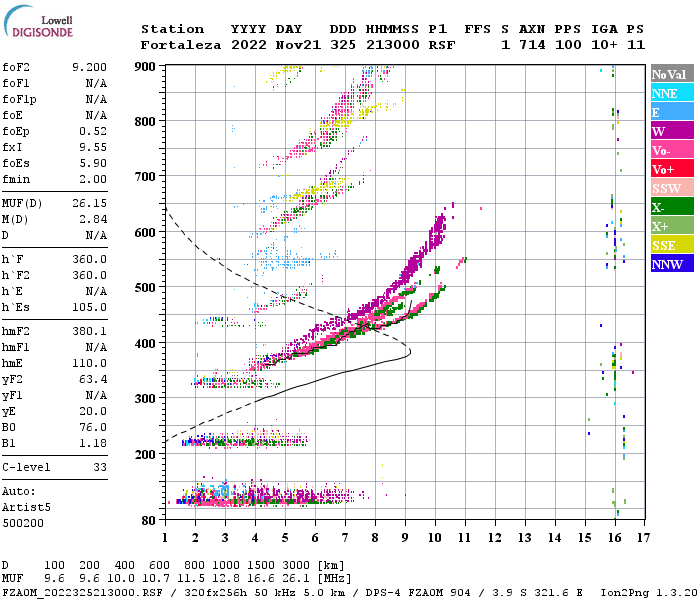The width and height of the screenshot is (700, 600).
Task: Click the Fortaleza station name
Action: [x=181, y=45]
